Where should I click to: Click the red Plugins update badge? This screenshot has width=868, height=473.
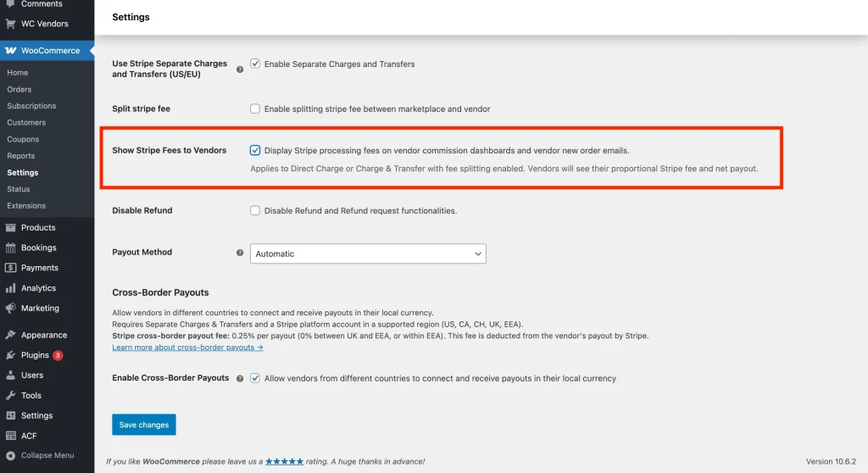(58, 355)
